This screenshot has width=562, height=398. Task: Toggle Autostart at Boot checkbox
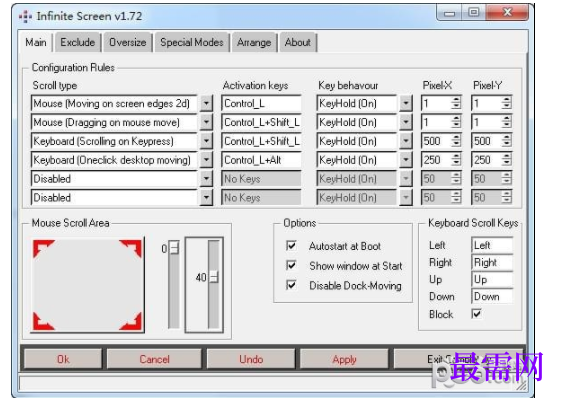point(291,246)
